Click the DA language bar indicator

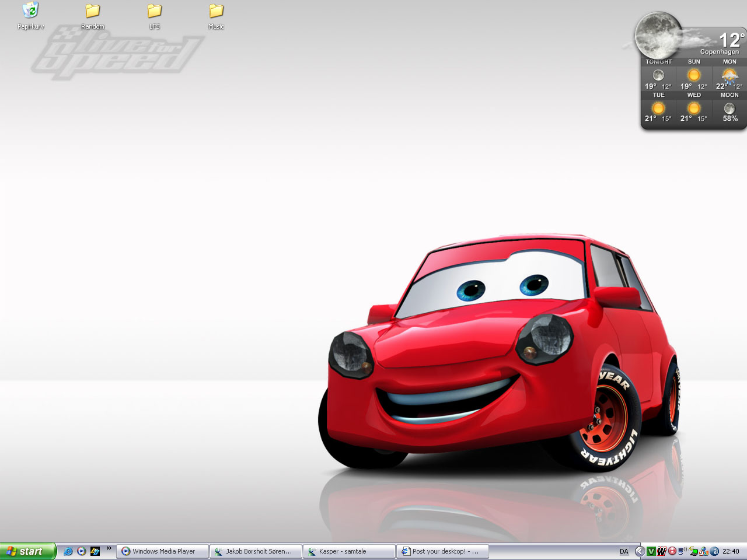coord(624,551)
